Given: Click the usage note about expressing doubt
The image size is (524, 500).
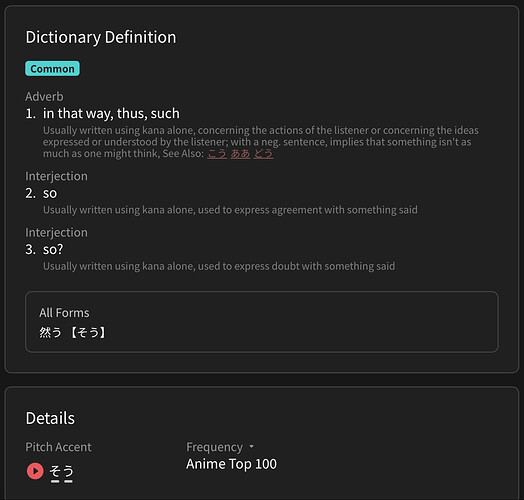Looking at the screenshot, I should 219,266.
